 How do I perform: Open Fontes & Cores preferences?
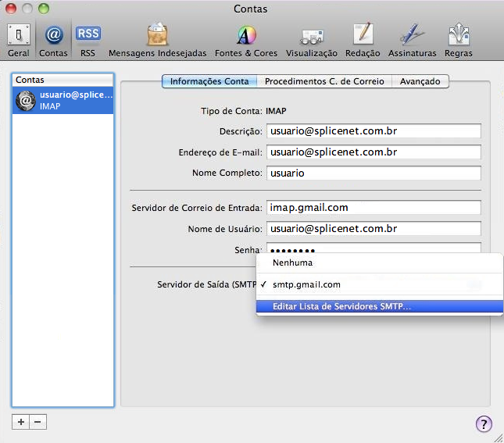pyautogui.click(x=246, y=39)
